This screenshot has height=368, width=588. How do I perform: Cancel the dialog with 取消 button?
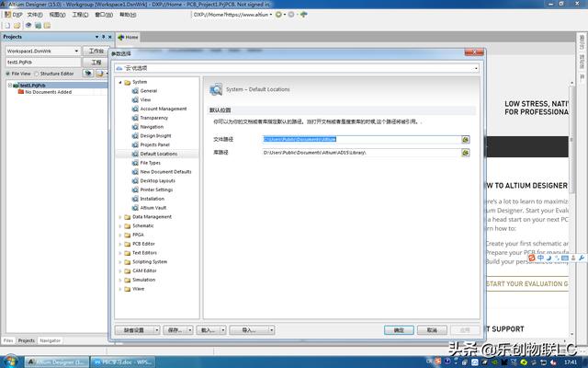[x=432, y=330]
